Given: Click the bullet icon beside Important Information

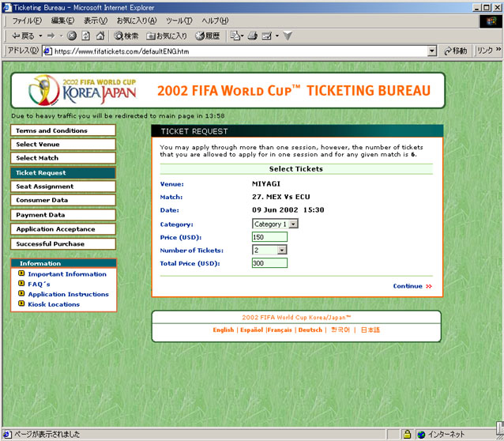Looking at the screenshot, I should [21, 273].
